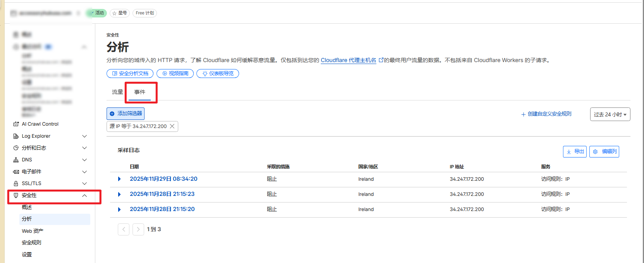Screen dimensions: 644x263
Task: Click Ireland in the 21:15:23 row
Action: [366, 194]
